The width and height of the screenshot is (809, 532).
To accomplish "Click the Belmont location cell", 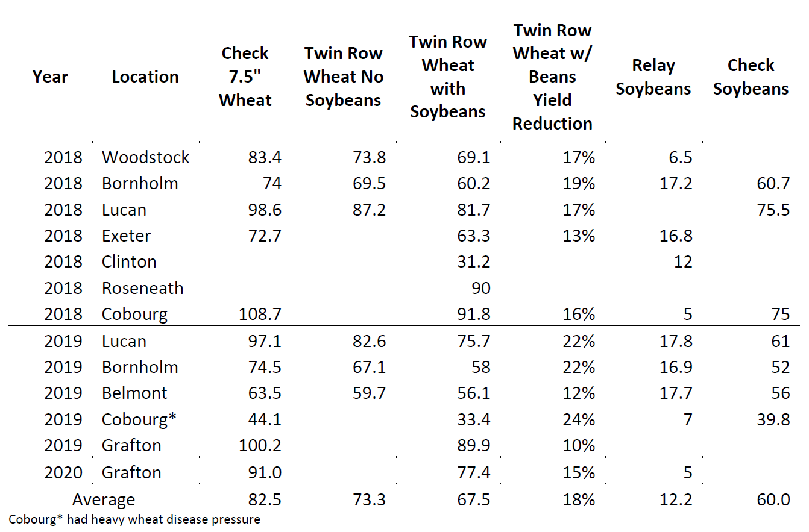I will coord(134,393).
